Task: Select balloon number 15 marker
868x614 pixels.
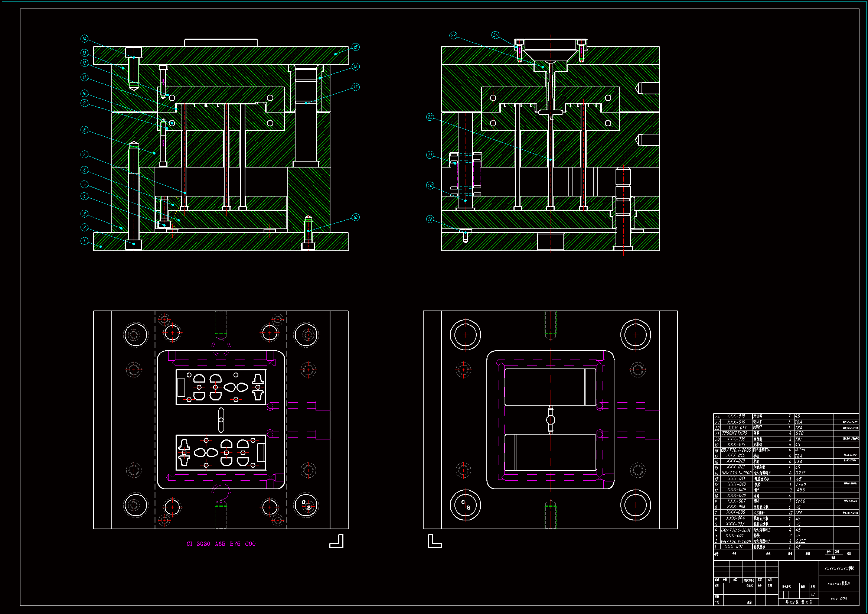Action: (x=355, y=47)
